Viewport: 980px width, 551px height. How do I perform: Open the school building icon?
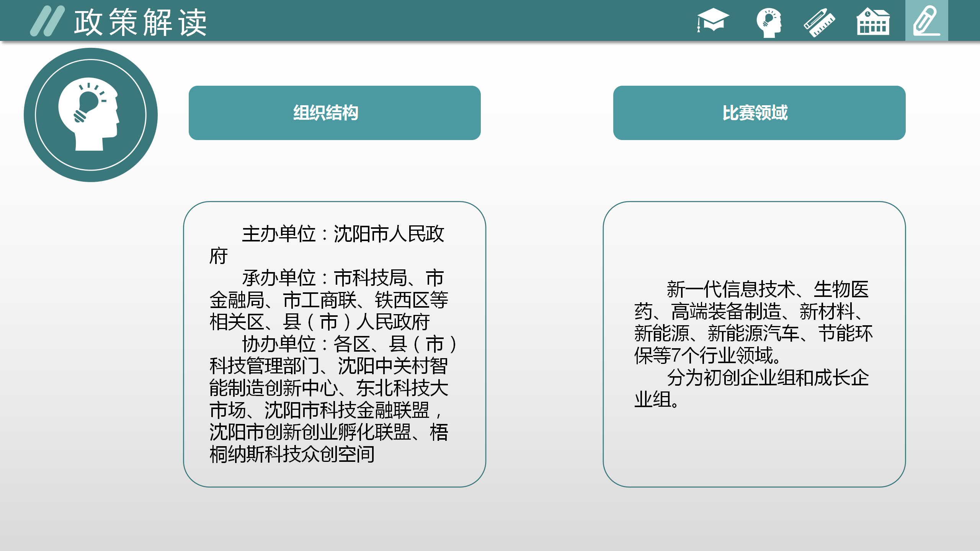pyautogui.click(x=873, y=22)
